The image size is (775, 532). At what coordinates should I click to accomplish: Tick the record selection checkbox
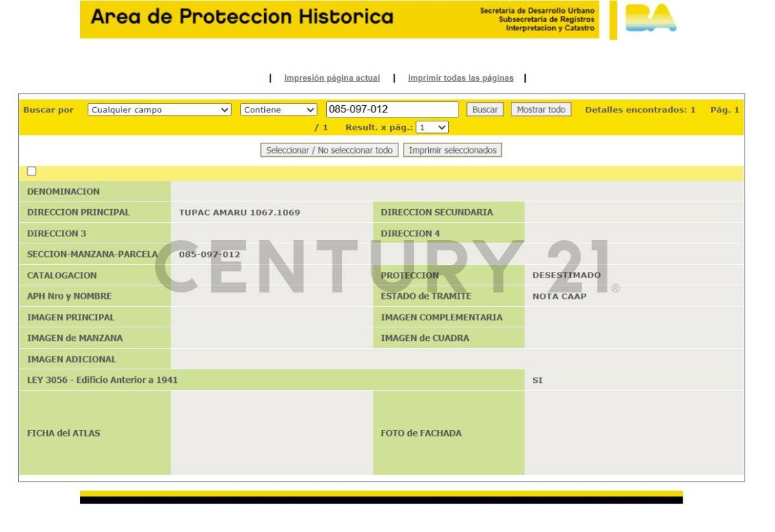(32, 172)
